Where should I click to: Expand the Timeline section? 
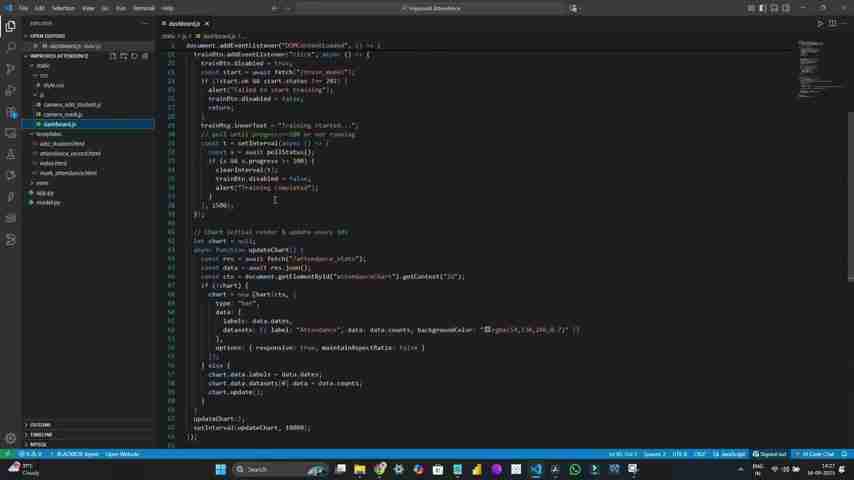pyautogui.click(x=40, y=435)
